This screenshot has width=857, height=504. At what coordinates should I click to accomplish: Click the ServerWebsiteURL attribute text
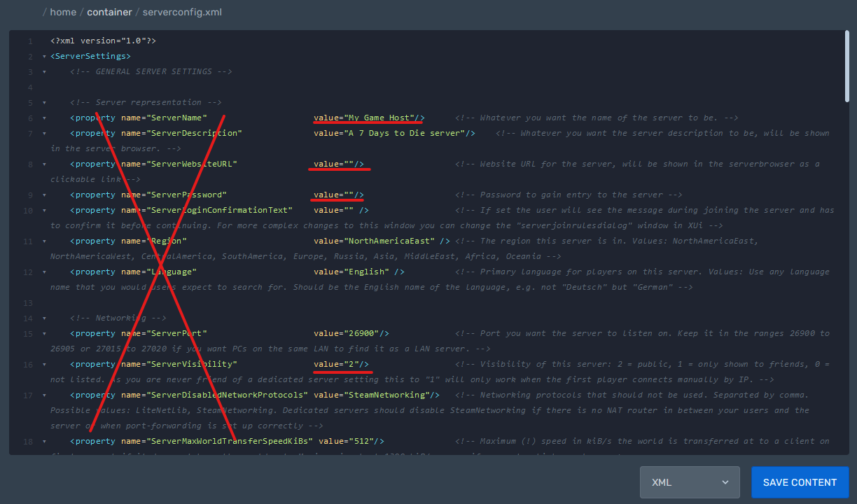(x=192, y=164)
